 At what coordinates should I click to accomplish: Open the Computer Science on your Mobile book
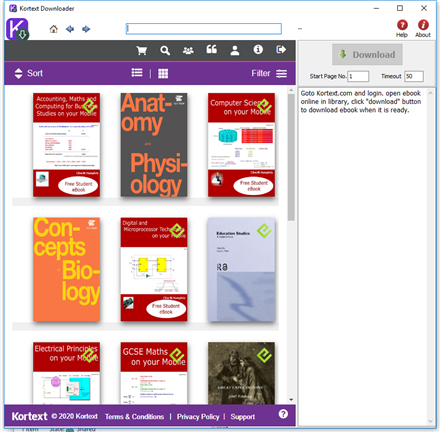[241, 145]
